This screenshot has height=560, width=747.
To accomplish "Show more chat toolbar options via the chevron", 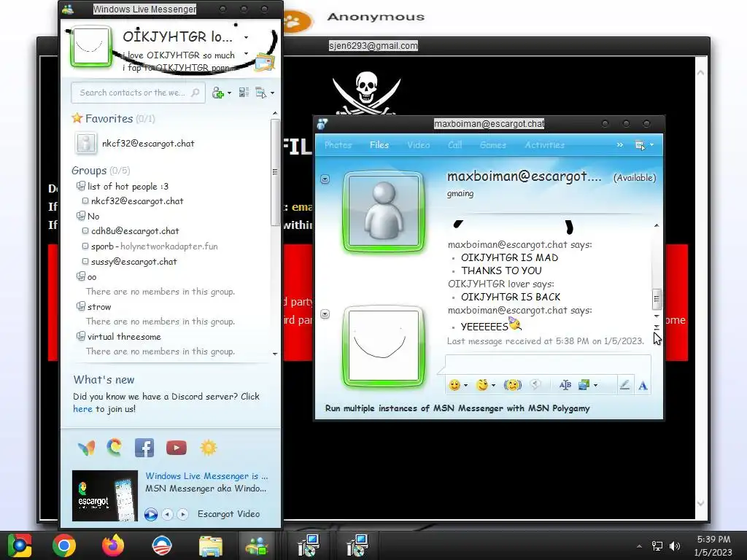I will tap(620, 145).
